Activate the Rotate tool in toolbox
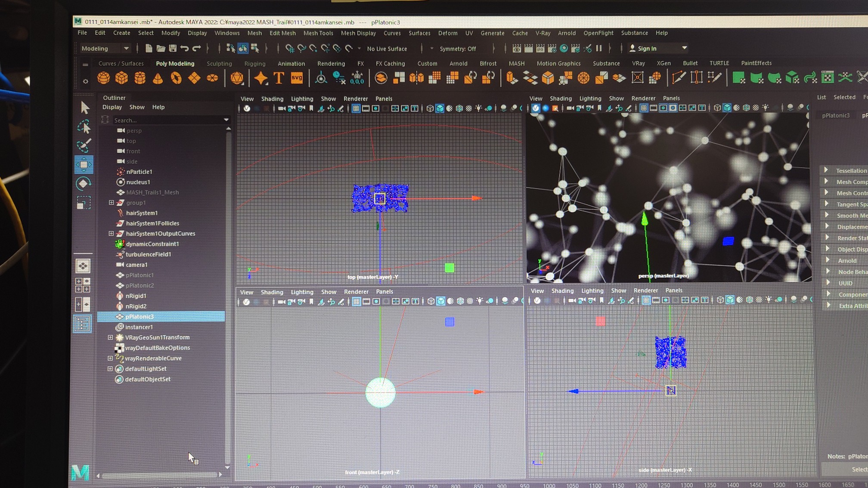 tap(84, 183)
